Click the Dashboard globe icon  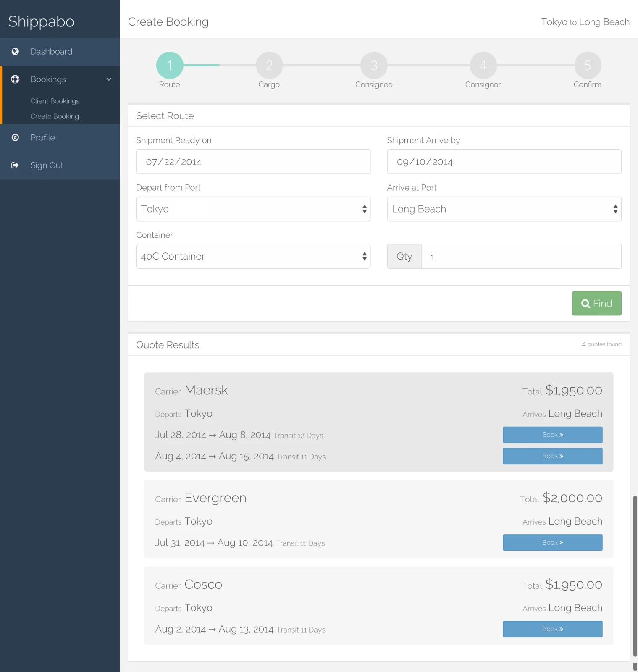(x=15, y=52)
